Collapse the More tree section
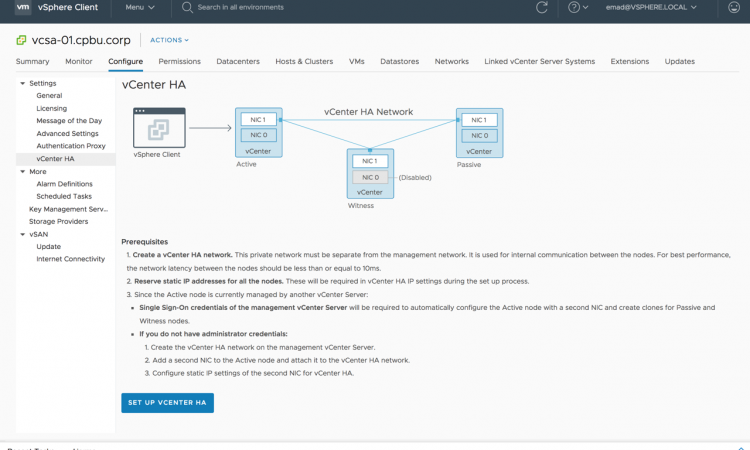The width and height of the screenshot is (750, 450). coord(22,172)
